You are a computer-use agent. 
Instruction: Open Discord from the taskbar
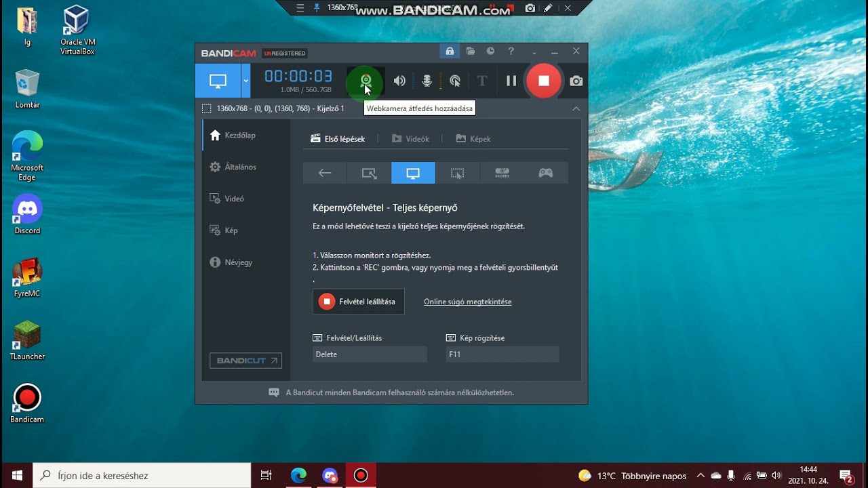click(x=330, y=476)
